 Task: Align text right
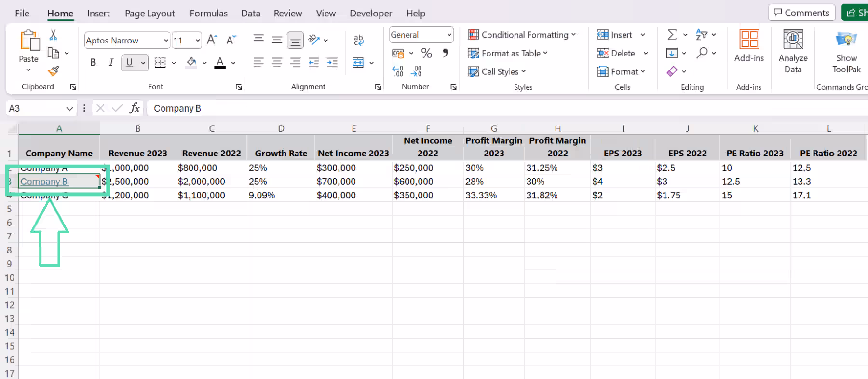point(295,62)
